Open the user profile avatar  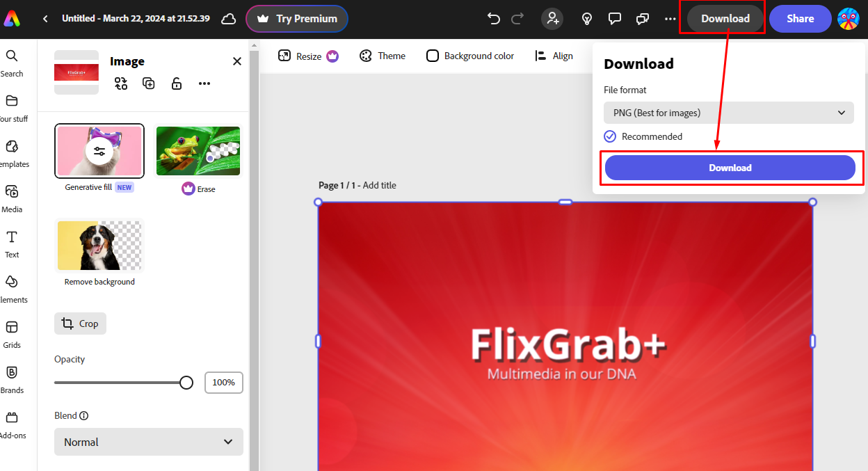848,19
